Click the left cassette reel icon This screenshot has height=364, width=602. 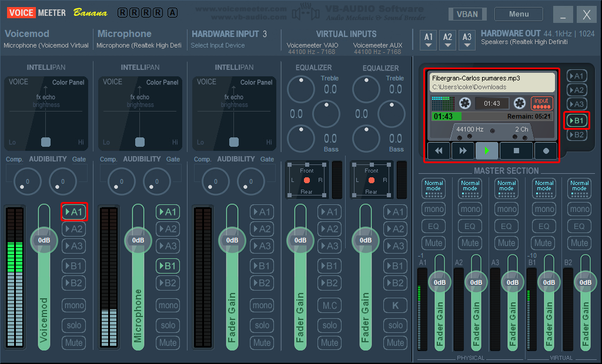tap(465, 103)
